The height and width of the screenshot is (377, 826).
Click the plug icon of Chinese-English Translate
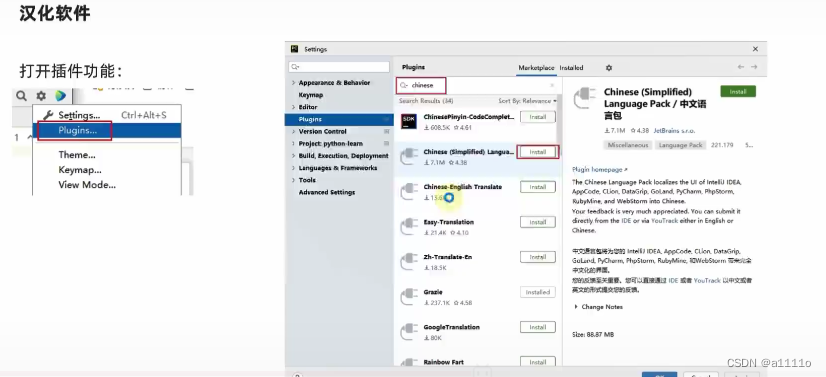point(409,192)
